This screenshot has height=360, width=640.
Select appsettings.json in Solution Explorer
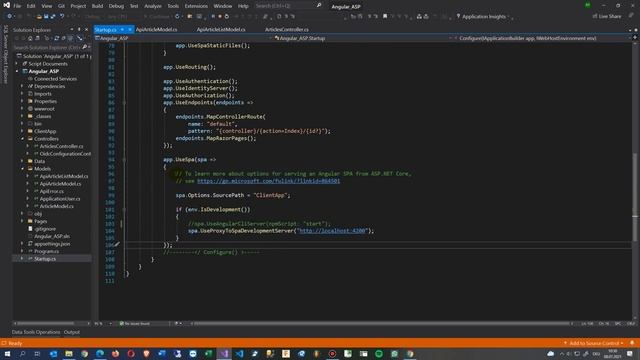(52, 244)
